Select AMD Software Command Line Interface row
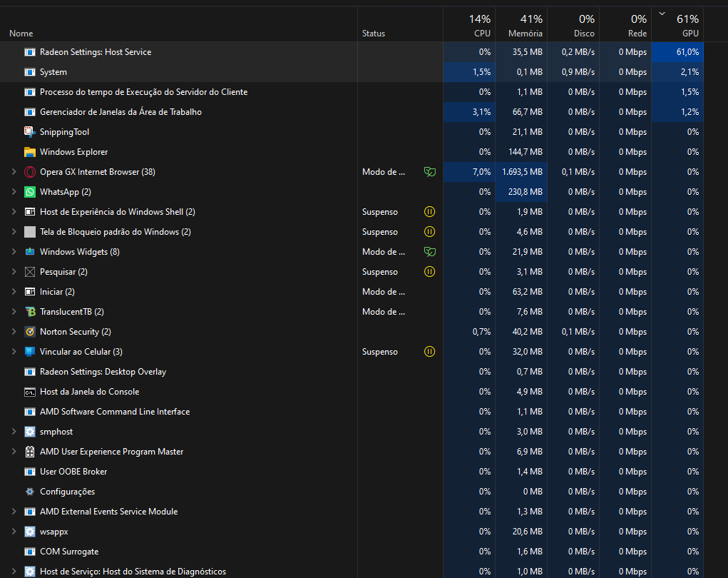The image size is (728, 578). pos(352,412)
